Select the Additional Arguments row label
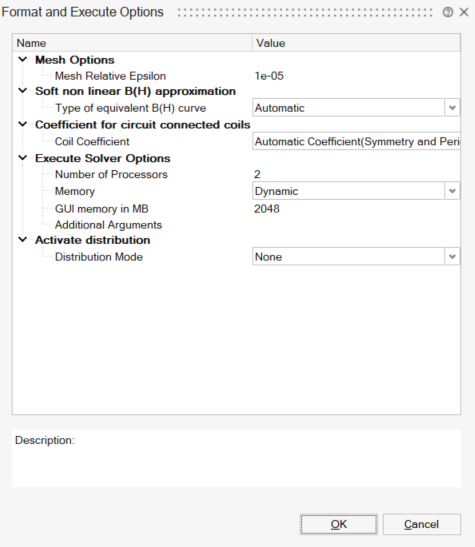Viewport: 475px width, 547px height. (x=108, y=225)
